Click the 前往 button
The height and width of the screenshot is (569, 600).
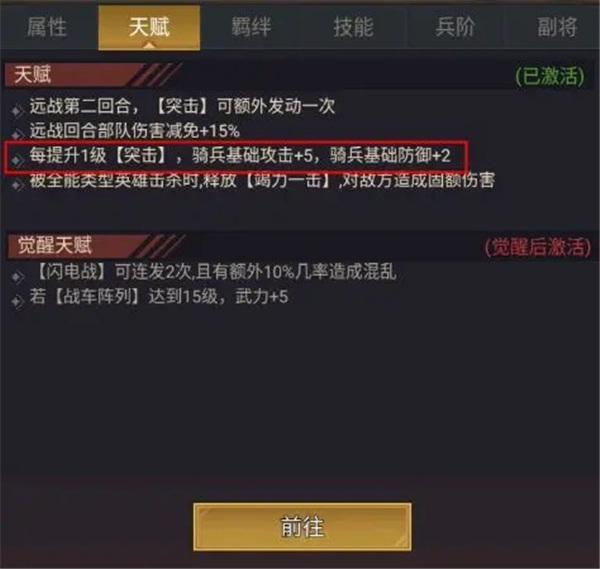click(302, 527)
